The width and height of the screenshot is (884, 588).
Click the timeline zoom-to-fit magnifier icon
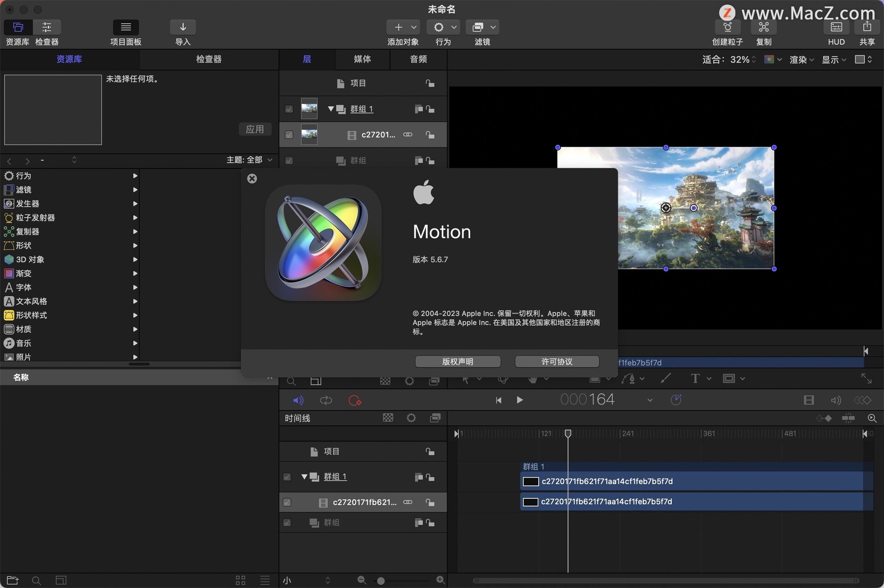(x=872, y=418)
